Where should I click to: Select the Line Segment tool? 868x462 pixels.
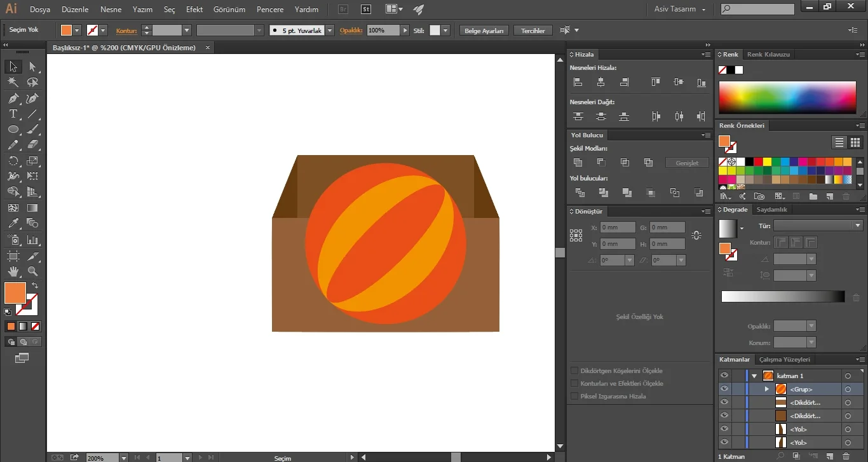tap(32, 114)
